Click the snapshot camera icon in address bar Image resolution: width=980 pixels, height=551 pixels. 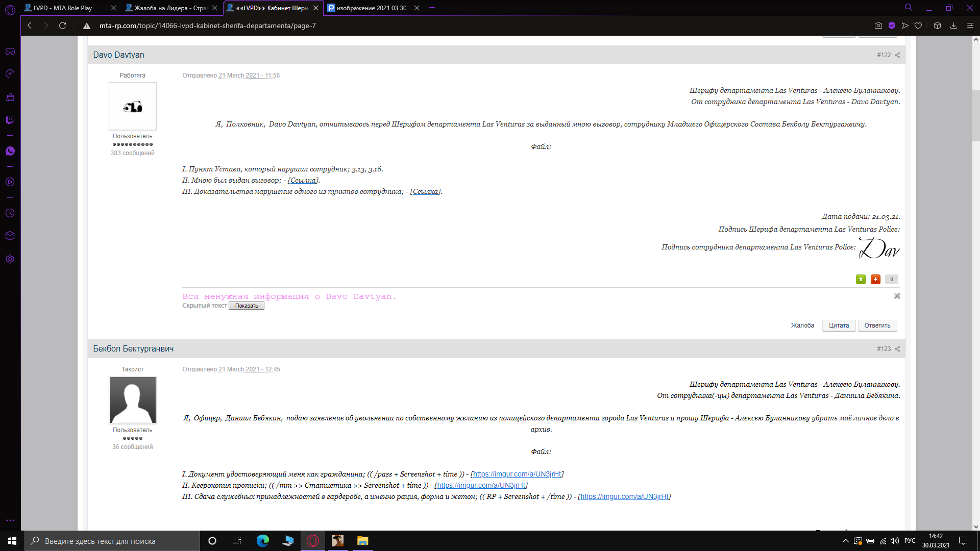878,26
